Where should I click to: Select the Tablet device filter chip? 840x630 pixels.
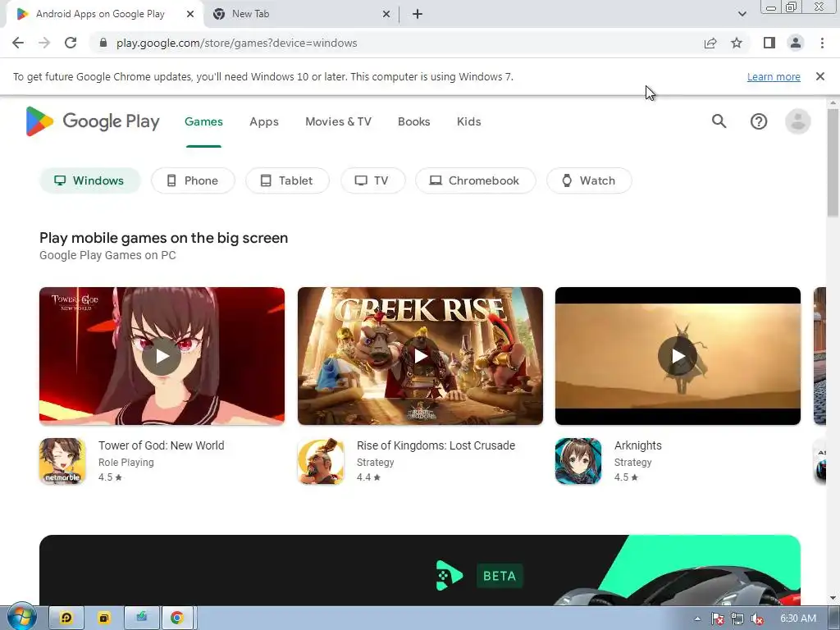pyautogui.click(x=287, y=180)
